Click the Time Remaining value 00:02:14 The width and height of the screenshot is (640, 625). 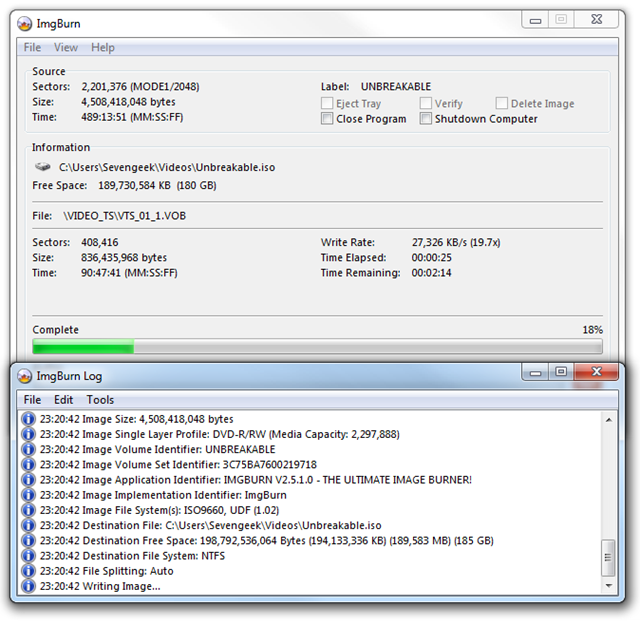tap(431, 273)
